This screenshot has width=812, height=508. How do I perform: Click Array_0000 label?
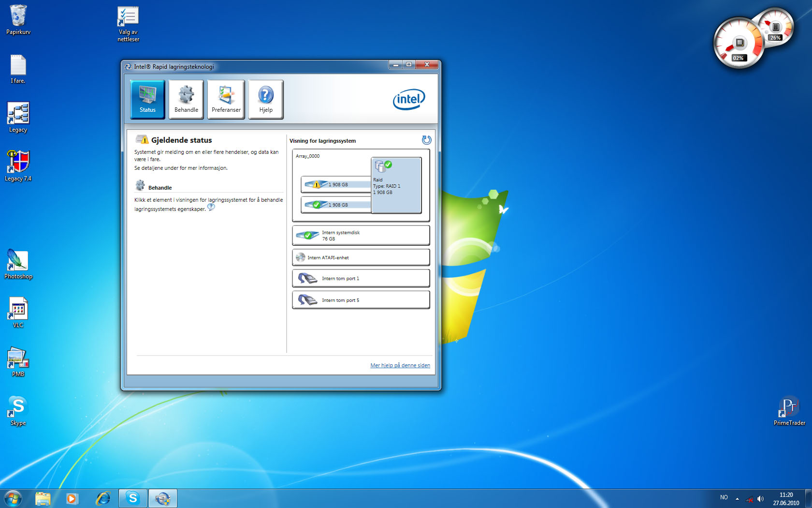(x=308, y=156)
